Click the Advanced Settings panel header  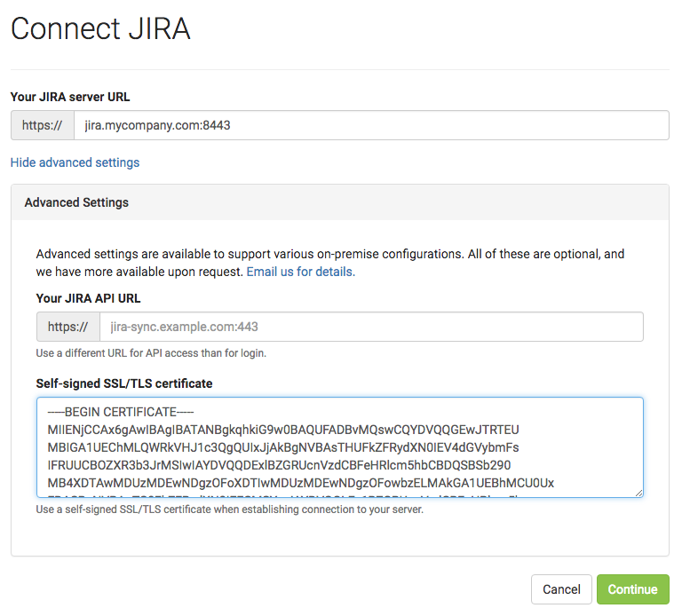340,202
